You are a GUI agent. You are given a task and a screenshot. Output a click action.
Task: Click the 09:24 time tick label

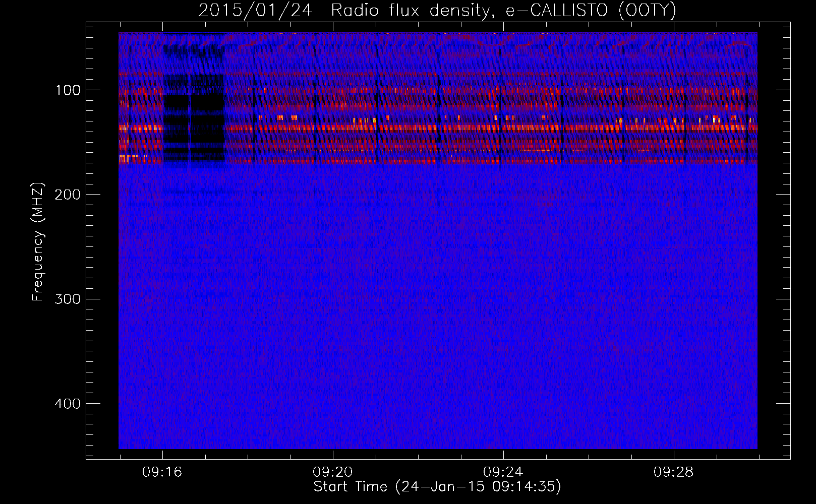coord(503,472)
